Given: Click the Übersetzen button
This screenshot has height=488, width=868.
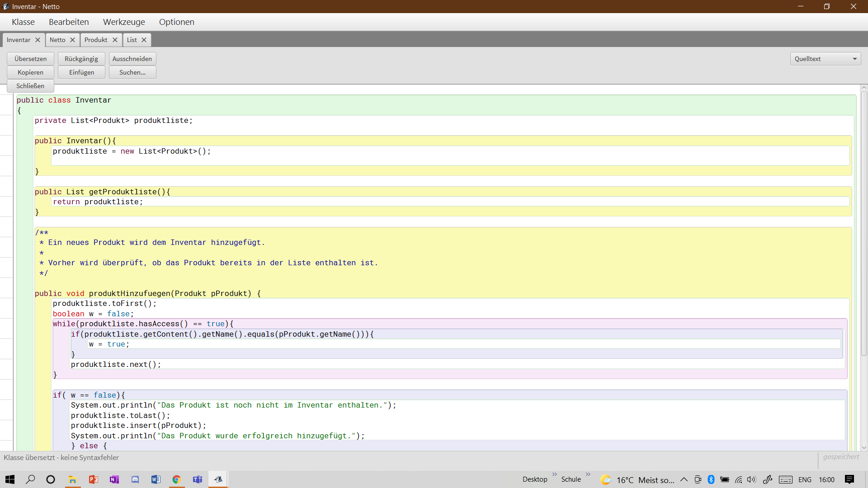Looking at the screenshot, I should pyautogui.click(x=30, y=59).
